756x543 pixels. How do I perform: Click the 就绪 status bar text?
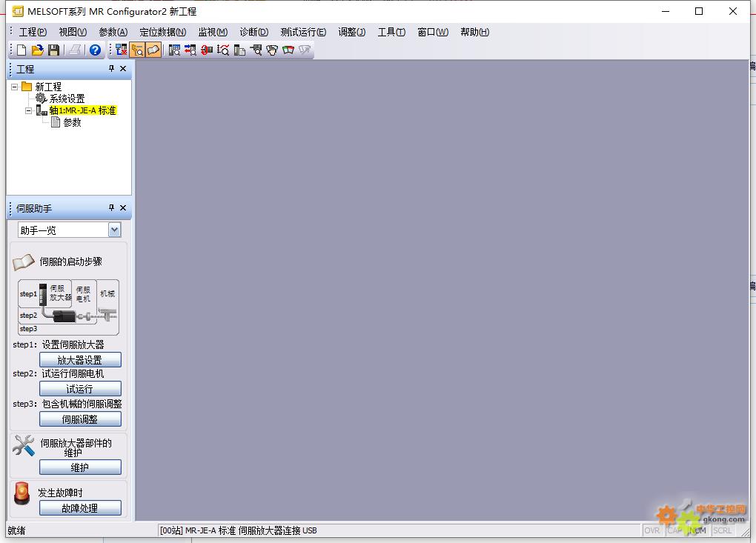16,530
